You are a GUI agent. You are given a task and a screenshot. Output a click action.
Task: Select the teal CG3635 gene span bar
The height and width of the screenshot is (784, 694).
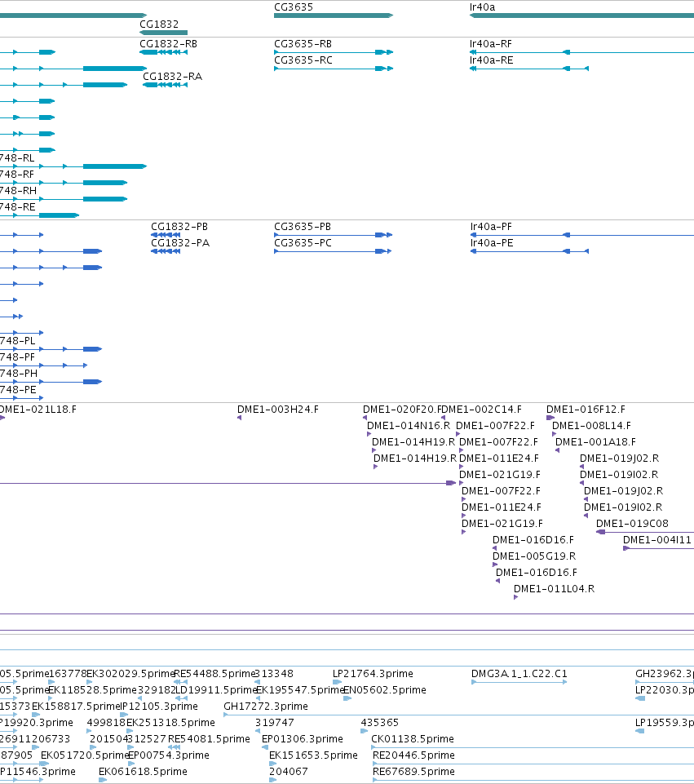tap(334, 16)
